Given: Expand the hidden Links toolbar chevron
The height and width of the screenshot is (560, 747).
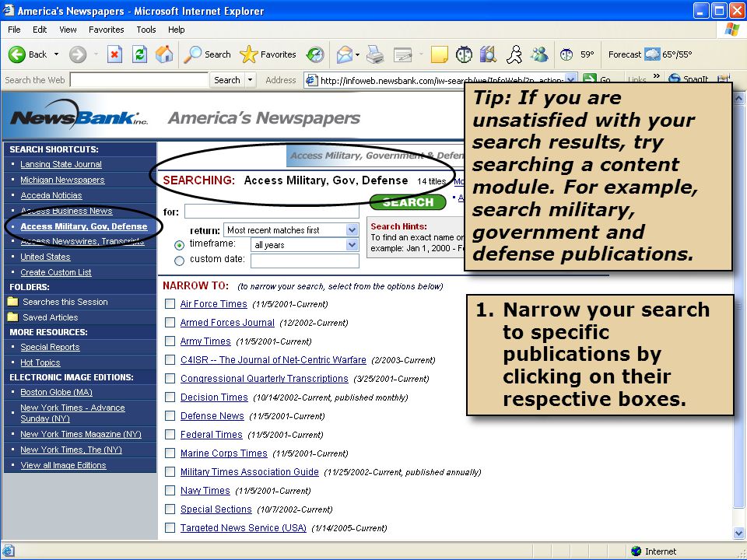Looking at the screenshot, I should click(657, 76).
